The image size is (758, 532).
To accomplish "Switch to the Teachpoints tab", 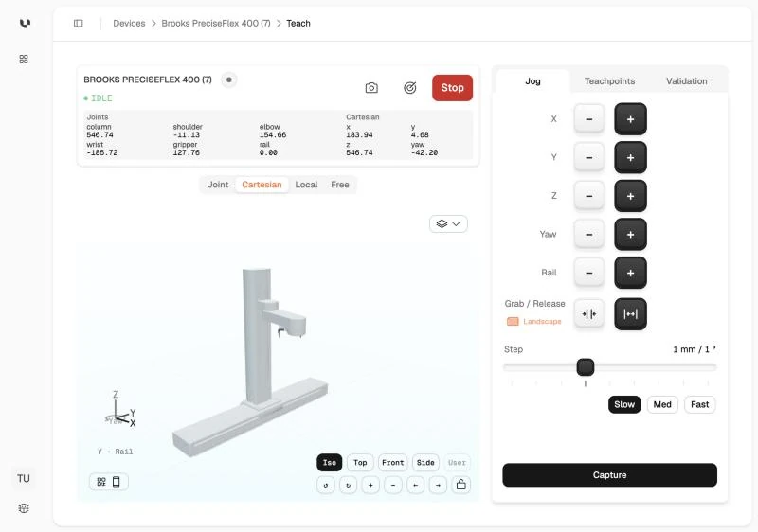I will [x=609, y=81].
